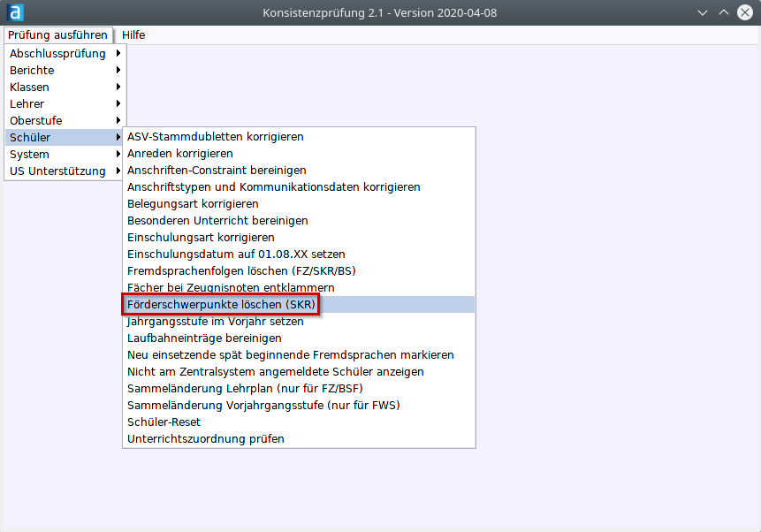Choose Unterrichtszuordnung prüfen

(x=299, y=439)
